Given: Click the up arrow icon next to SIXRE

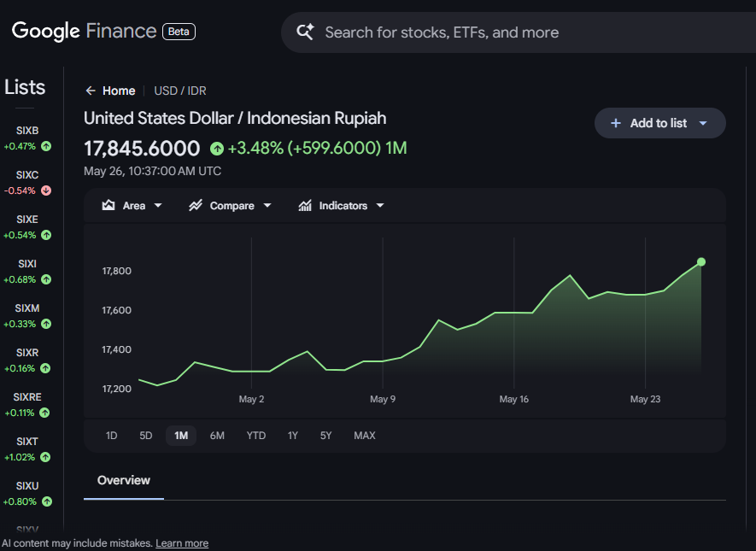Looking at the screenshot, I should click(44, 413).
